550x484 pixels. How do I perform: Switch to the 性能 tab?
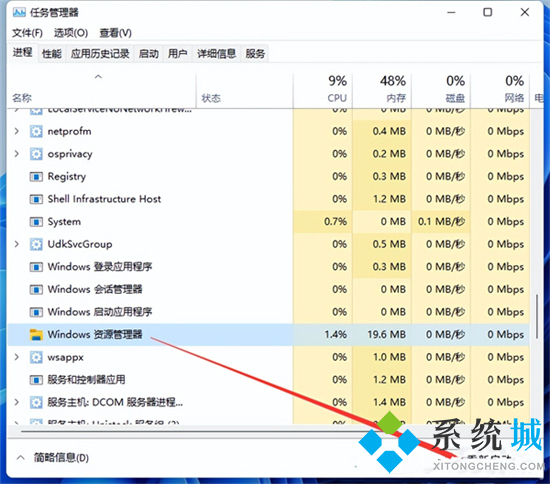[52, 54]
